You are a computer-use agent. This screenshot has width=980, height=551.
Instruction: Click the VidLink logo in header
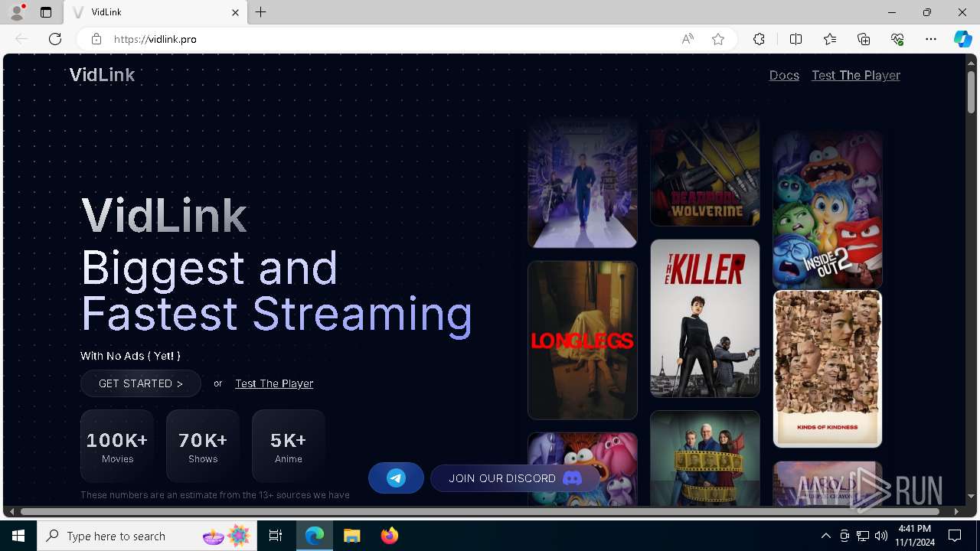coord(102,74)
